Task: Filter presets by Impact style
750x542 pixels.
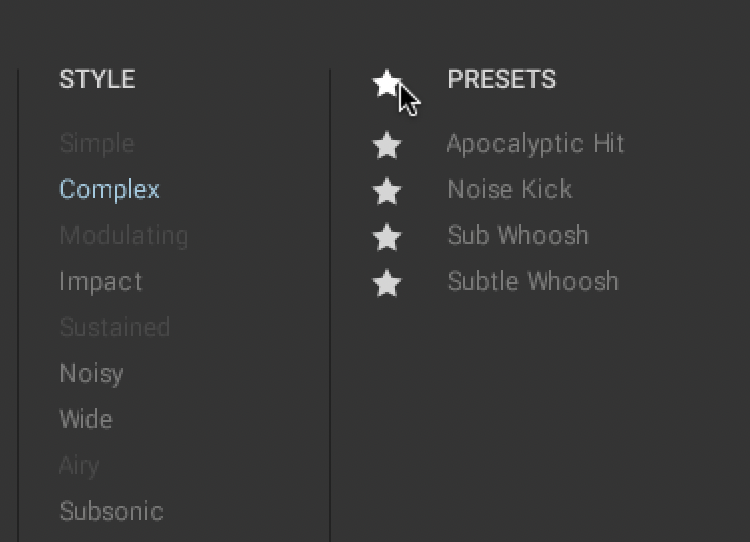Action: (100, 282)
